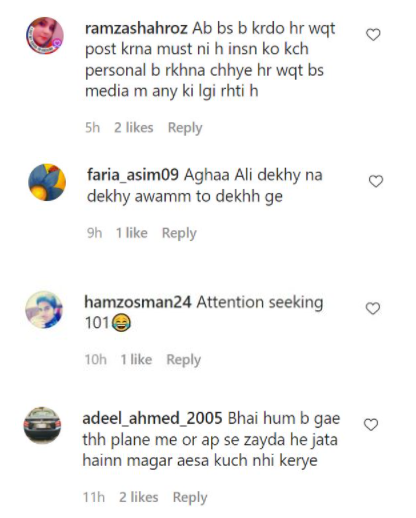Reply to faria_asim09's comment
The width and height of the screenshot is (416, 518).
click(x=179, y=233)
